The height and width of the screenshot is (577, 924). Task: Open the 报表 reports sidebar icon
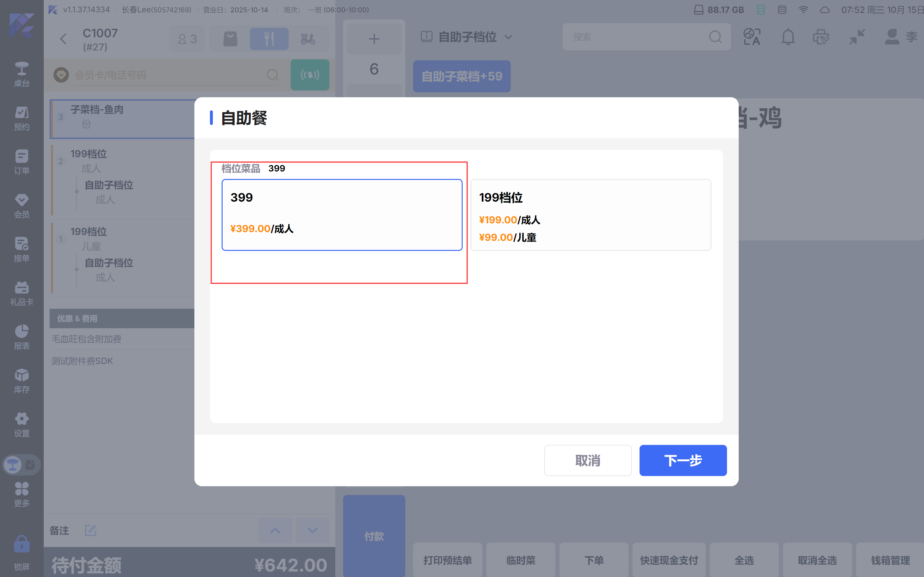(x=21, y=337)
